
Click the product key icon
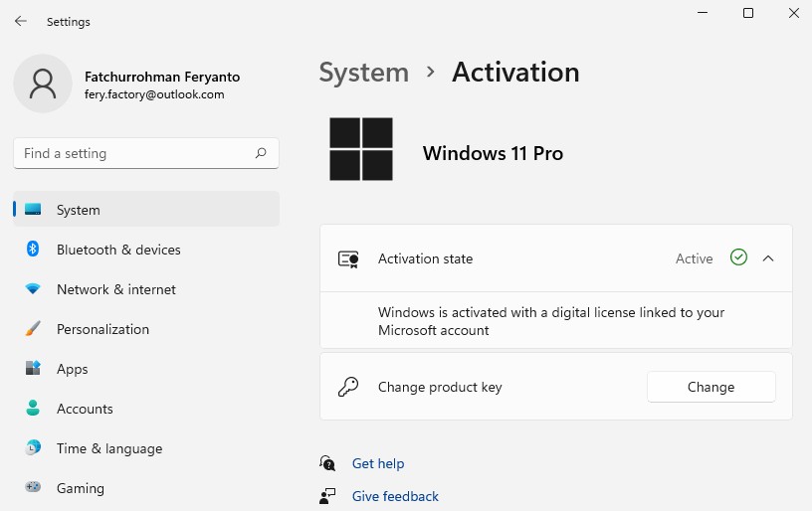point(348,387)
